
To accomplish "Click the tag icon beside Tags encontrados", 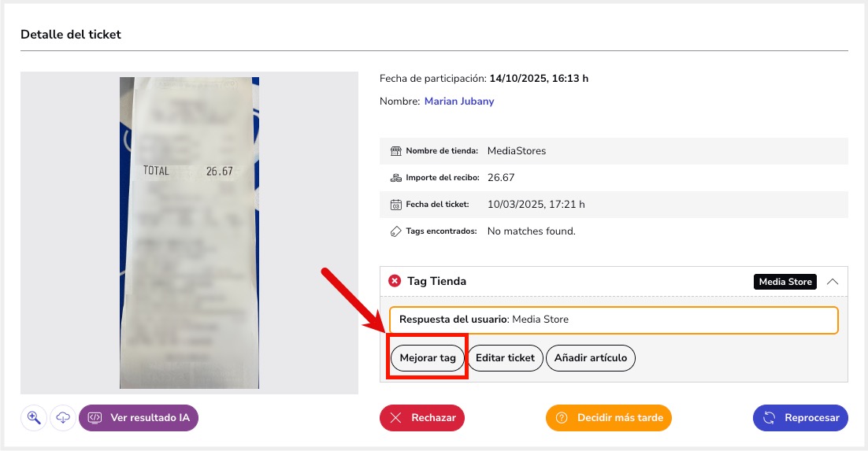I will (x=396, y=231).
